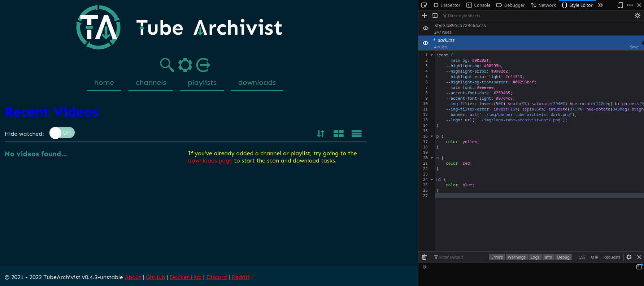Show more devtools tabs chevron
The width and height of the screenshot is (644, 286).
(x=600, y=5)
